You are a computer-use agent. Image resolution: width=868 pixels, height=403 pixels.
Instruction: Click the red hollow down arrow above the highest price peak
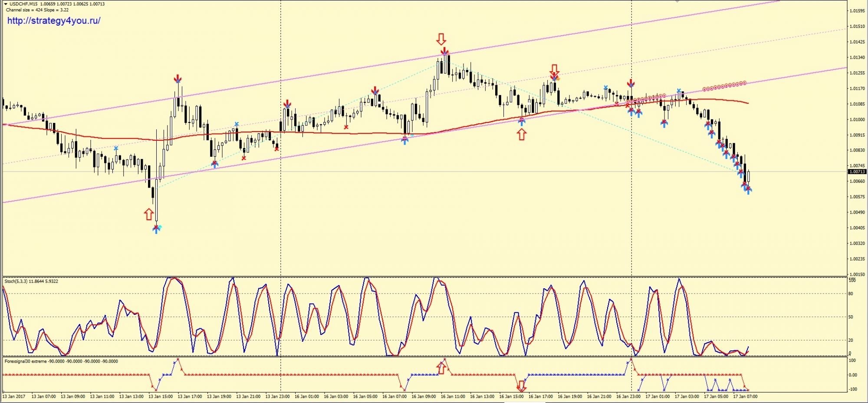[x=441, y=39]
